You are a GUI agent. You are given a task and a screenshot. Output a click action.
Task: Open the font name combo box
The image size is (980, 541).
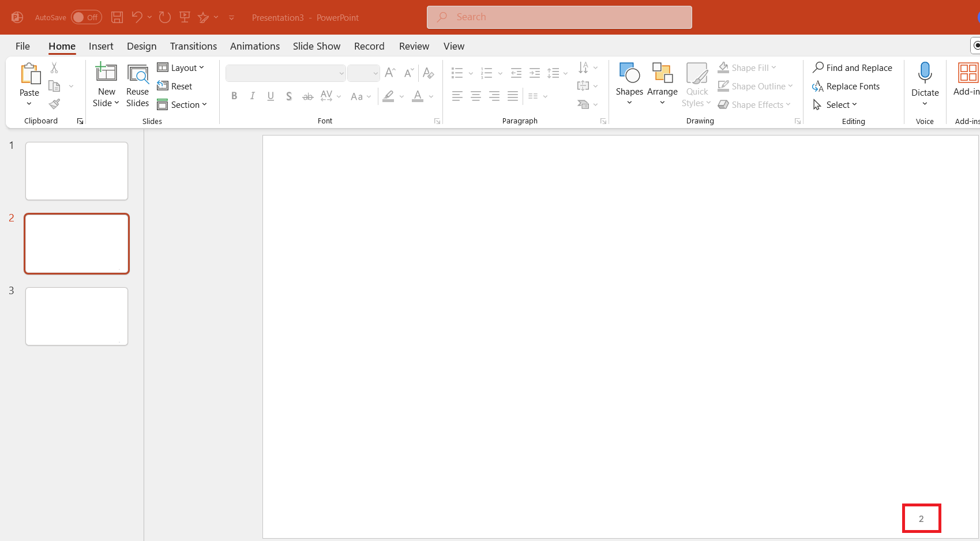pyautogui.click(x=286, y=73)
